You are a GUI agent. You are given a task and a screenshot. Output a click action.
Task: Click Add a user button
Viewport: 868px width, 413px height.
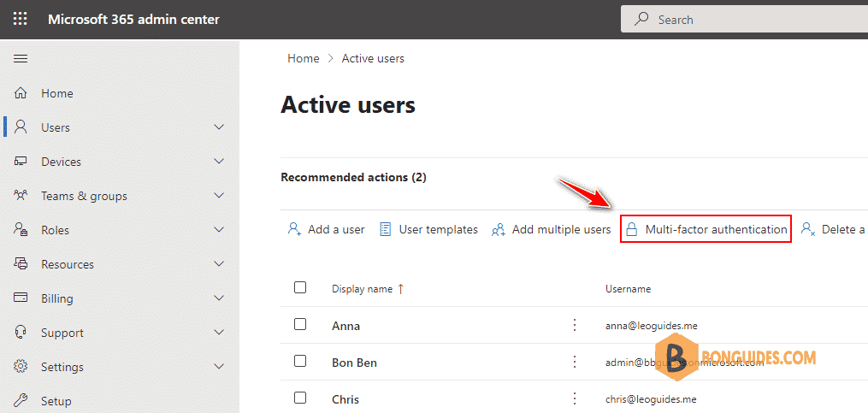(x=326, y=229)
